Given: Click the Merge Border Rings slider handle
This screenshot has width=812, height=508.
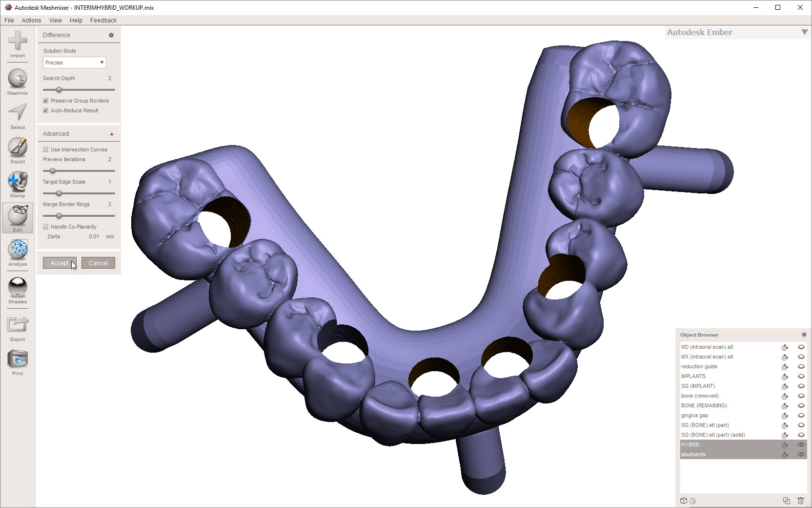Looking at the screenshot, I should click(59, 216).
